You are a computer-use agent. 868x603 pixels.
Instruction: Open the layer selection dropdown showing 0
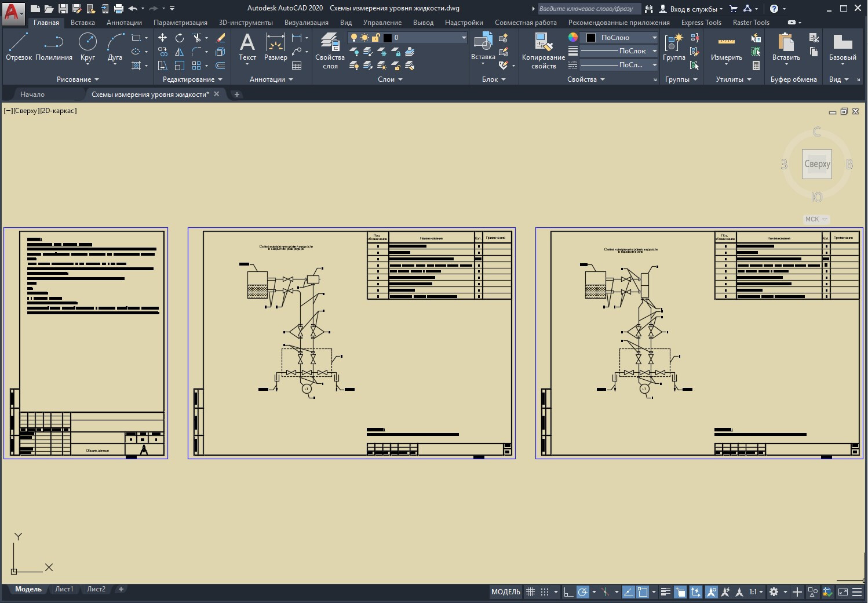pyautogui.click(x=429, y=38)
